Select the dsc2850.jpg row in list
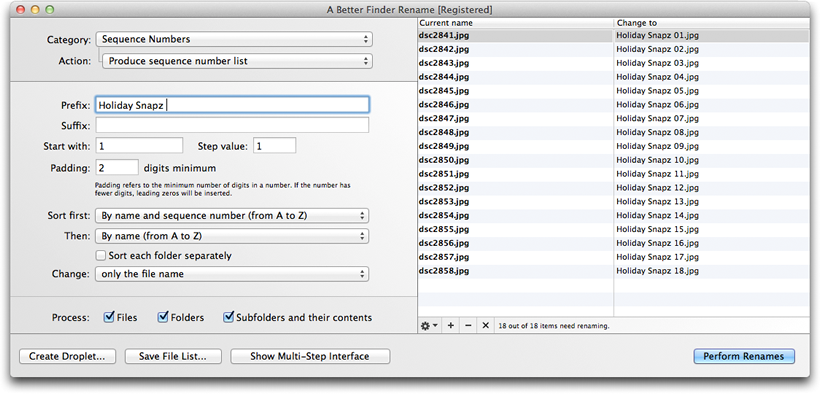This screenshot has width=820, height=394. tap(613, 160)
